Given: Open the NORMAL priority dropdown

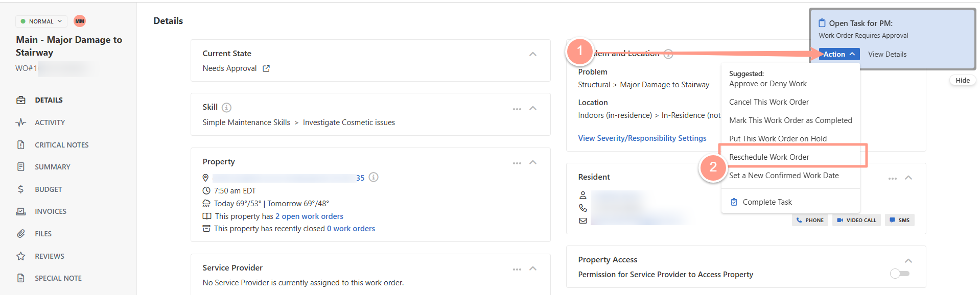Looking at the screenshot, I should [41, 21].
